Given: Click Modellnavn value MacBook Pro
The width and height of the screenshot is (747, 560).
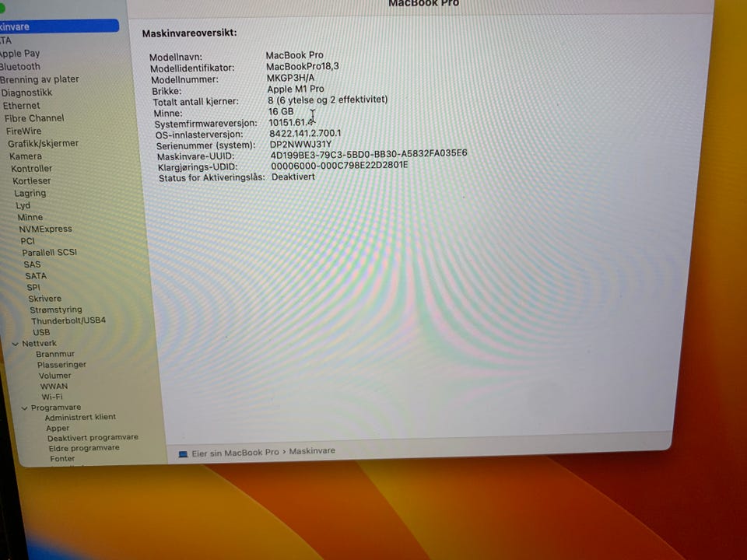Looking at the screenshot, I should pyautogui.click(x=294, y=56).
